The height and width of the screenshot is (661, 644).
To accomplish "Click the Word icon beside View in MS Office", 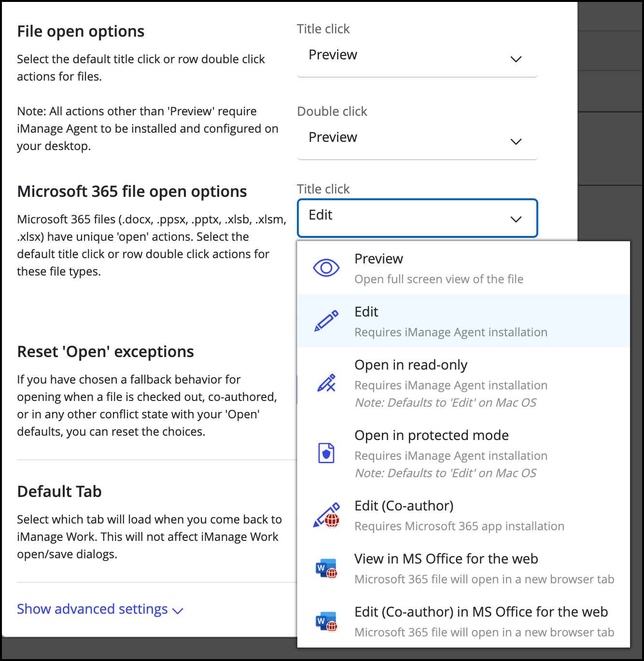I will pos(326,568).
